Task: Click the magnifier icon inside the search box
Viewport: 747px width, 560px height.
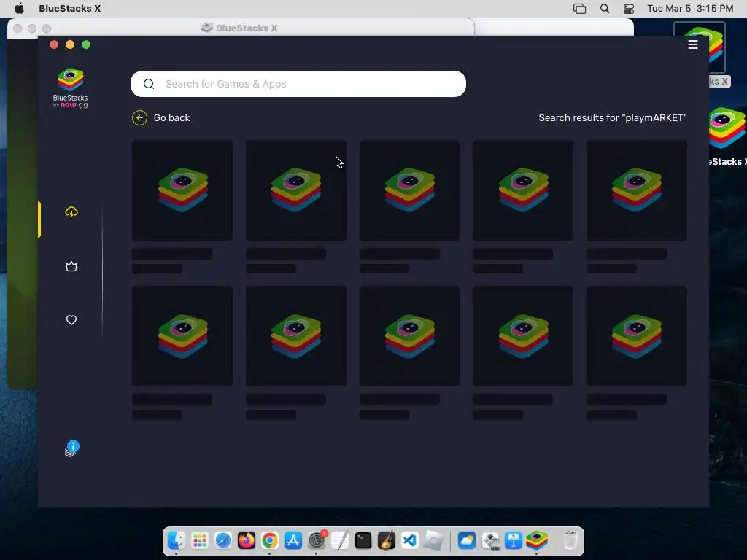Action: [149, 84]
